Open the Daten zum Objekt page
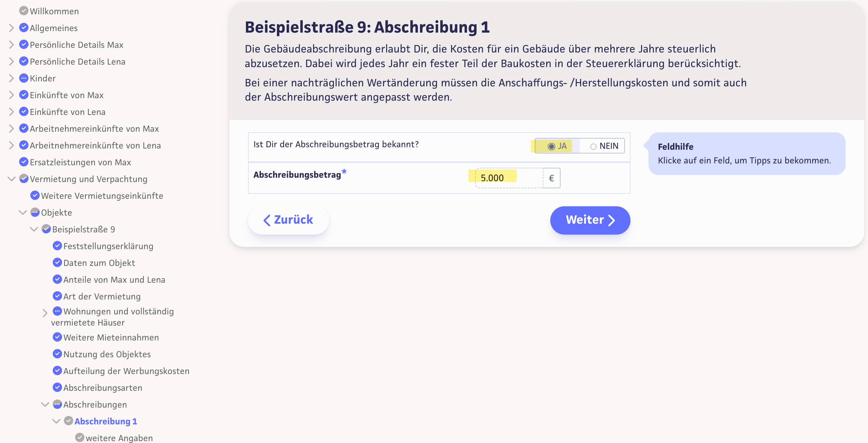 click(x=99, y=263)
